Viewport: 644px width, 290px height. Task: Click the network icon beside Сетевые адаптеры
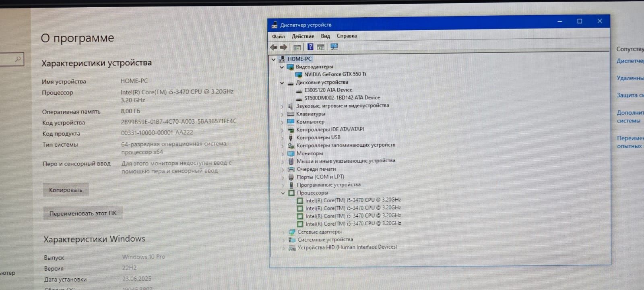click(x=292, y=232)
